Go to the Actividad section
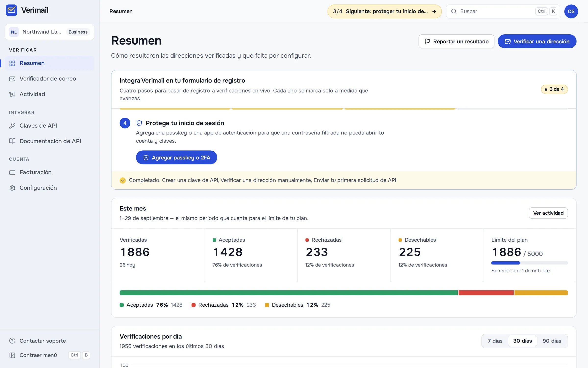The height and width of the screenshot is (368, 588). coord(49,94)
